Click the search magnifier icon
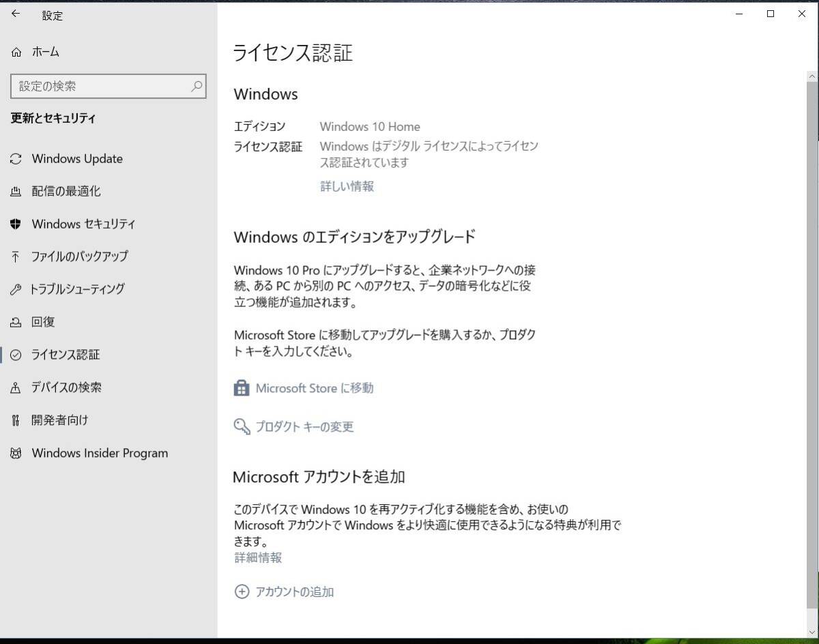This screenshot has height=644, width=819. pos(197,86)
